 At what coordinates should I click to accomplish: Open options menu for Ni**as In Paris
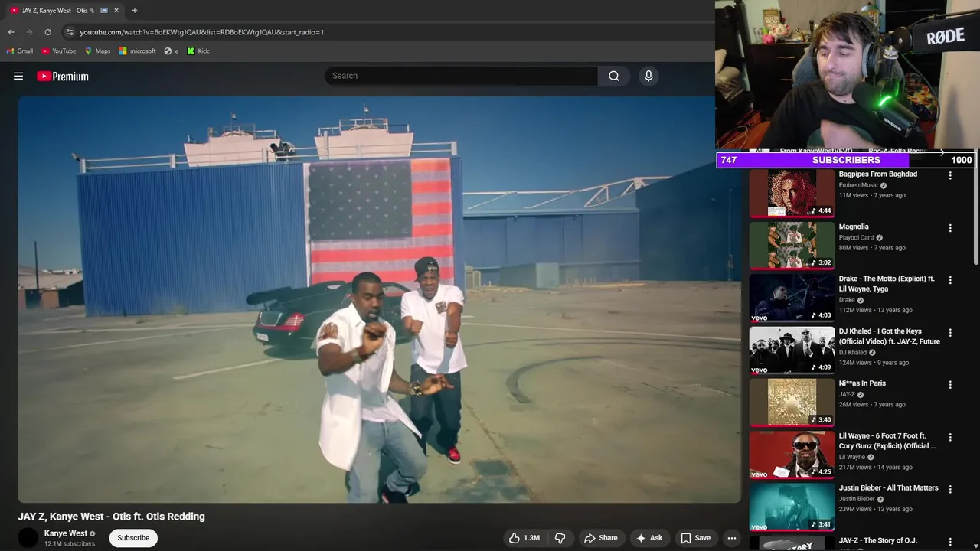click(950, 385)
